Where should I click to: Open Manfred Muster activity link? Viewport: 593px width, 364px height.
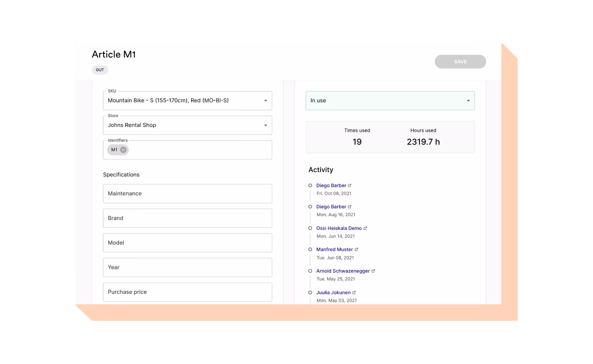[x=334, y=250]
